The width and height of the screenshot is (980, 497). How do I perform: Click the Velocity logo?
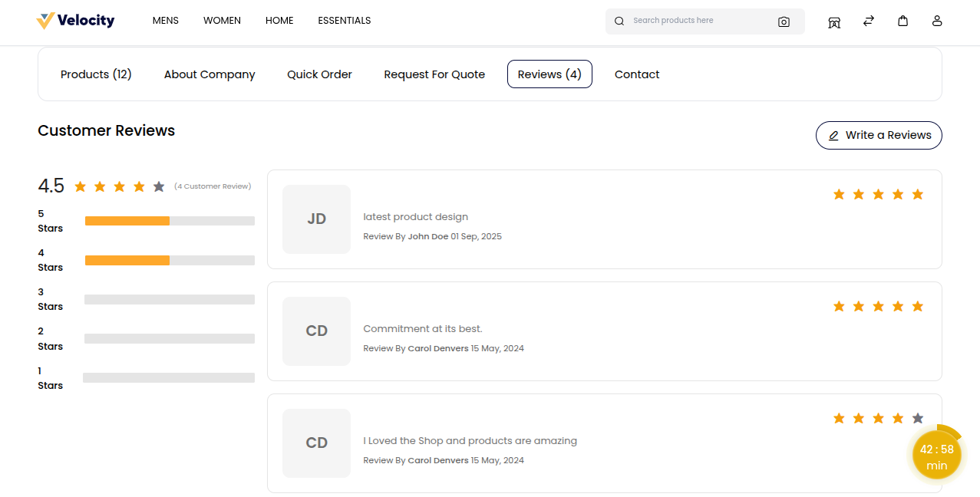pos(75,21)
